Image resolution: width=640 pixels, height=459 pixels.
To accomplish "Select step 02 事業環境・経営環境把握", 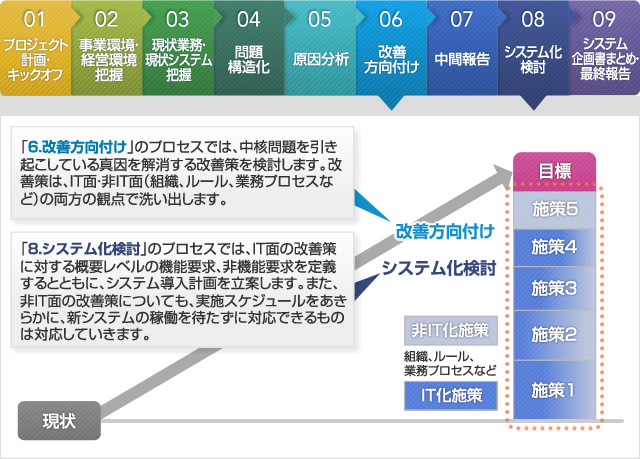I will tap(107, 48).
